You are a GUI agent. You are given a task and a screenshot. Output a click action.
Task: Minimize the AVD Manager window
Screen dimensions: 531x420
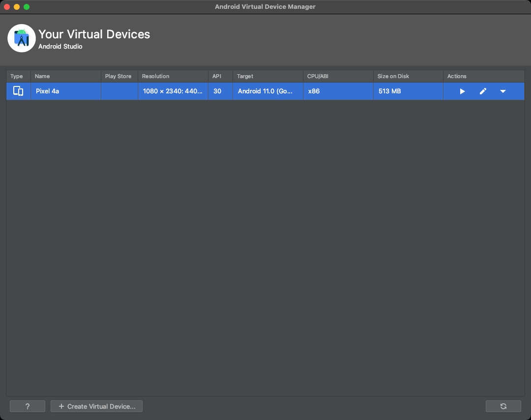pos(17,7)
